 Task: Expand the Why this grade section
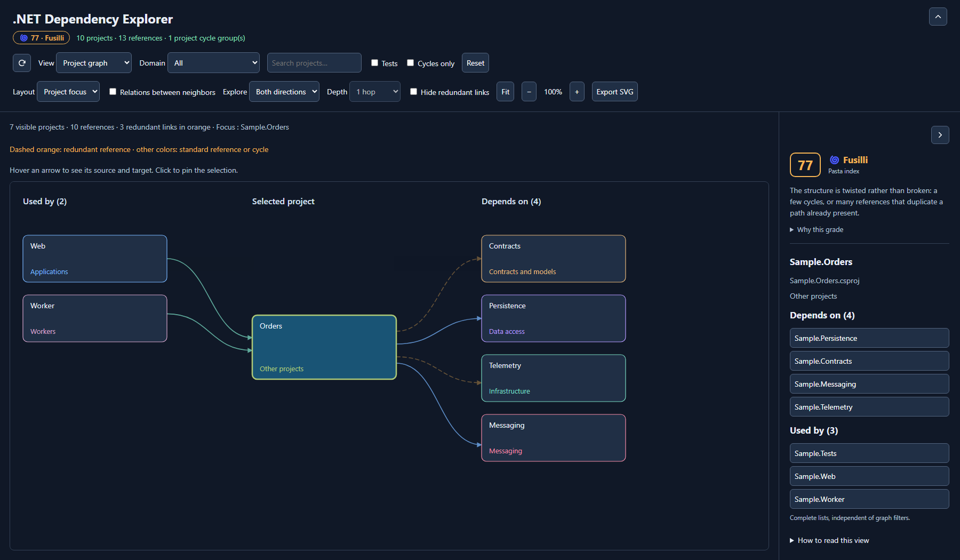[817, 229]
